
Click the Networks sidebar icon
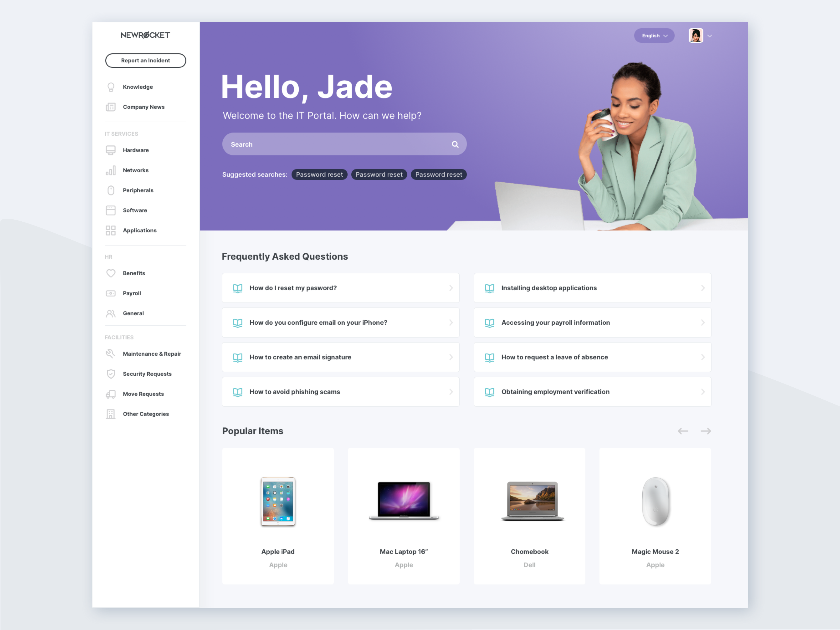coord(110,170)
